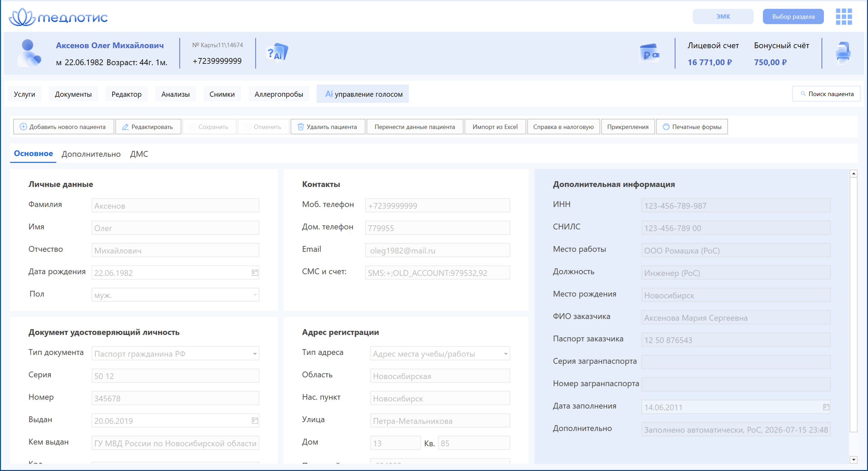Viewport: 868px width, 471px height.
Task: Select the ДМС sub-tab
Action: [x=139, y=154]
